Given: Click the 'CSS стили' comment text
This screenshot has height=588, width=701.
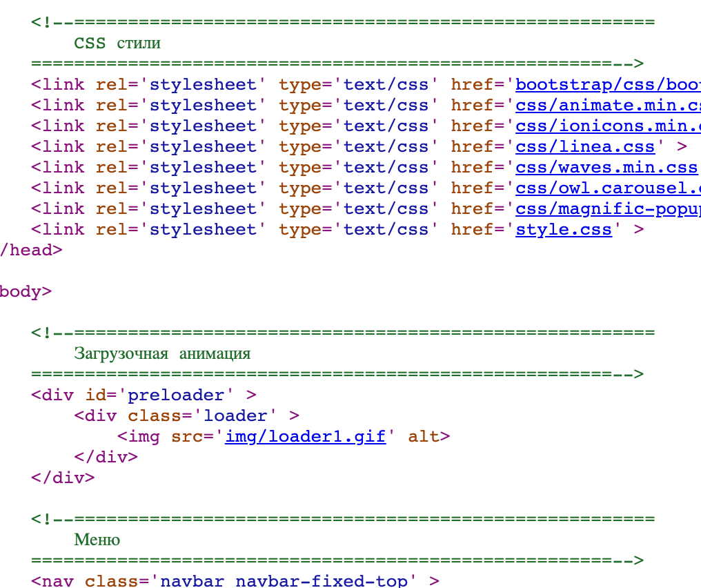Looking at the screenshot, I should tap(117, 43).
